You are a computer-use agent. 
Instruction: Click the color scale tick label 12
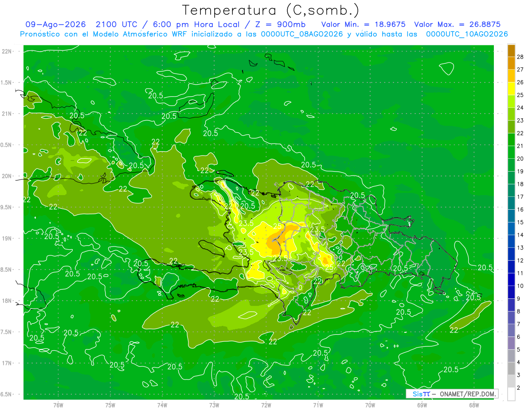[x=520, y=260]
